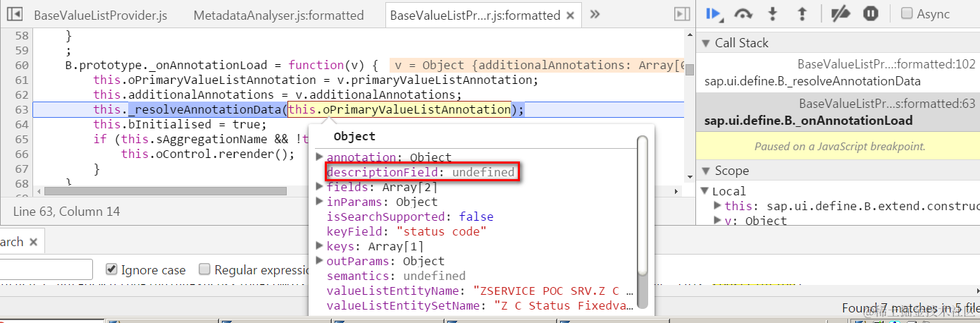Switch to MetadataAnalyser.js:formatted tab

278,15
